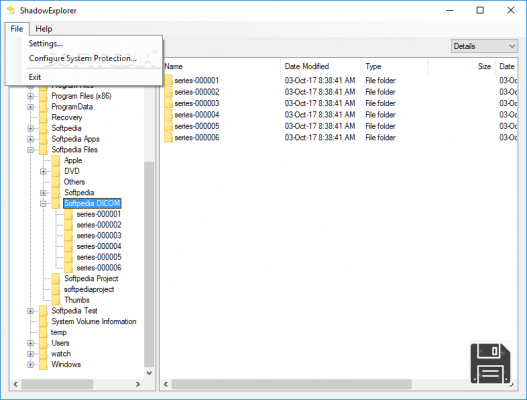Click the series-000005 folder icon in file list
Viewport: 527px width, 400px height.
168,126
